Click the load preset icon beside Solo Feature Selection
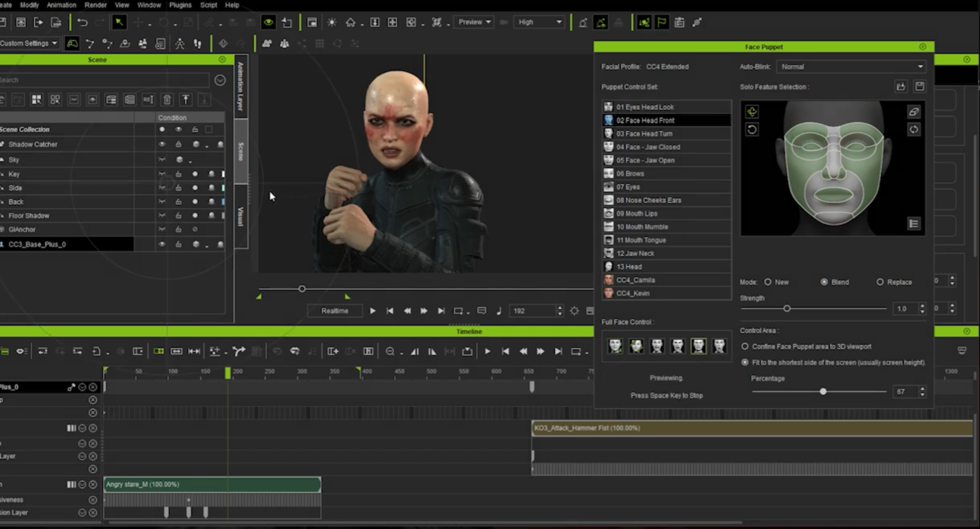This screenshot has height=529, width=980. 901,86
